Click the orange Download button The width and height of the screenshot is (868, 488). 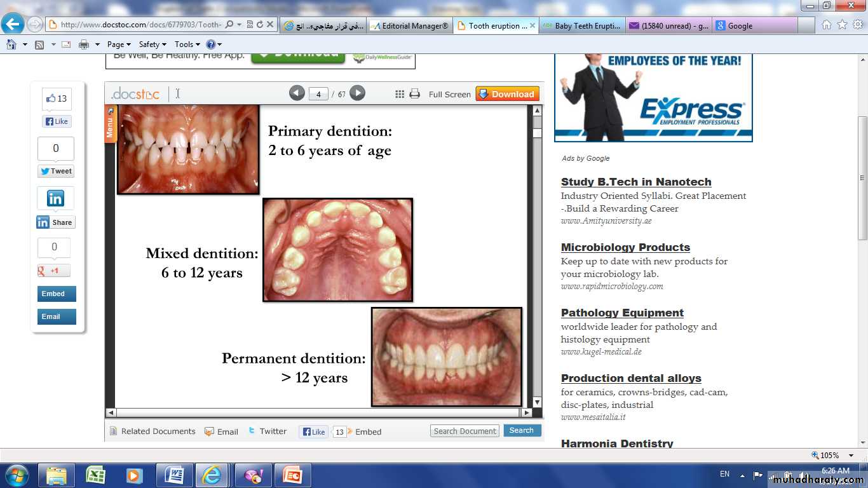[x=507, y=94]
